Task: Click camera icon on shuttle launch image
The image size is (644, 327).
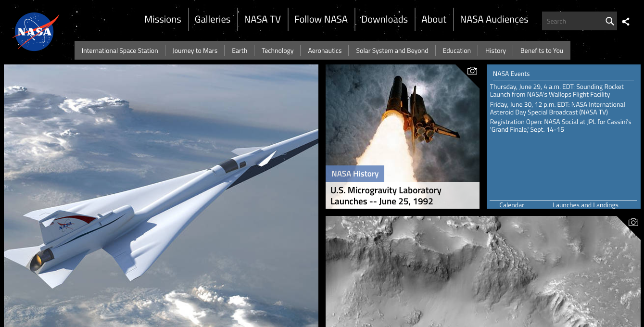Action: [472, 71]
